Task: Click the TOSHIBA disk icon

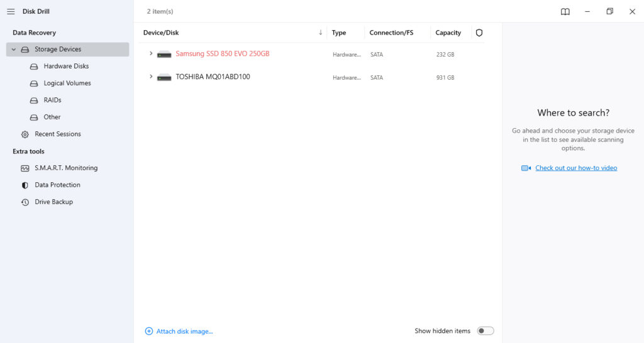Action: 164,77
